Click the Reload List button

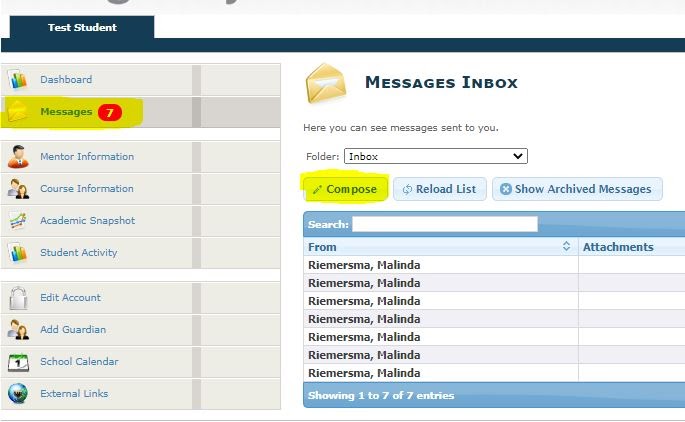(x=439, y=189)
